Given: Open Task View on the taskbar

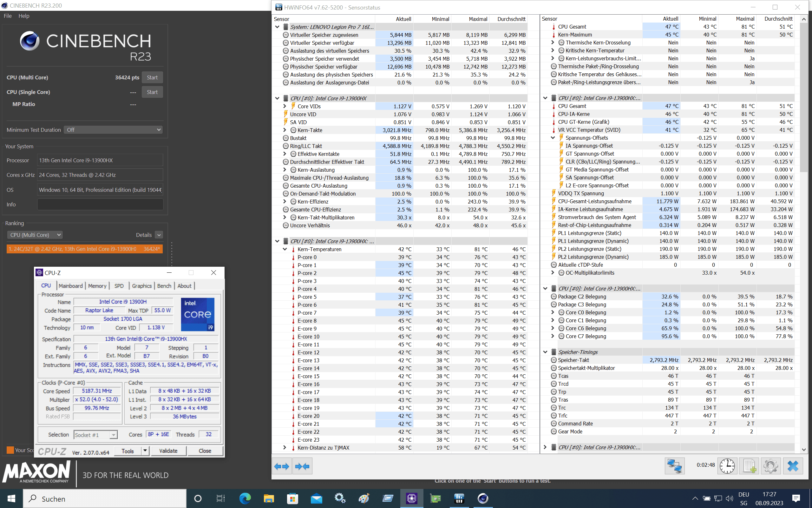Looking at the screenshot, I should 220,498.
